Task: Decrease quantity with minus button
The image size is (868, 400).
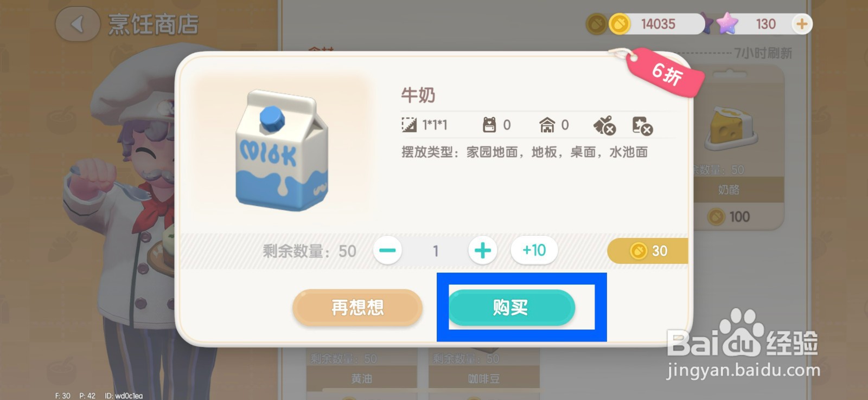Action: (x=387, y=250)
